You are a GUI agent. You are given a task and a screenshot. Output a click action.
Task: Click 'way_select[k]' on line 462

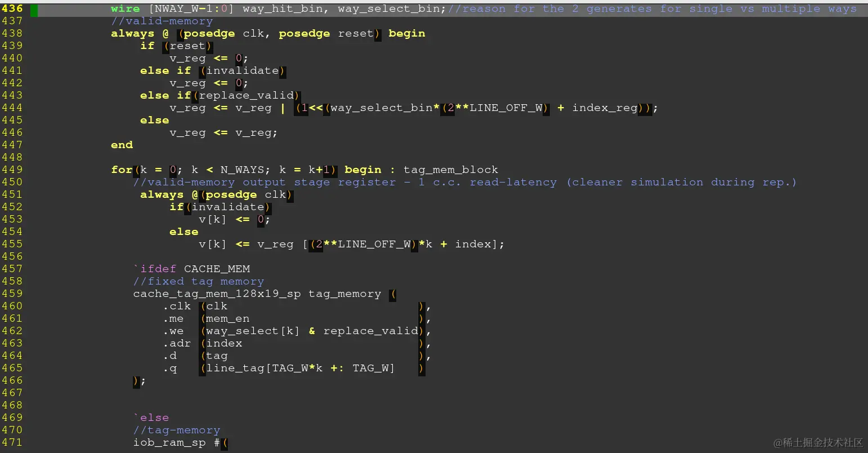[x=253, y=331]
